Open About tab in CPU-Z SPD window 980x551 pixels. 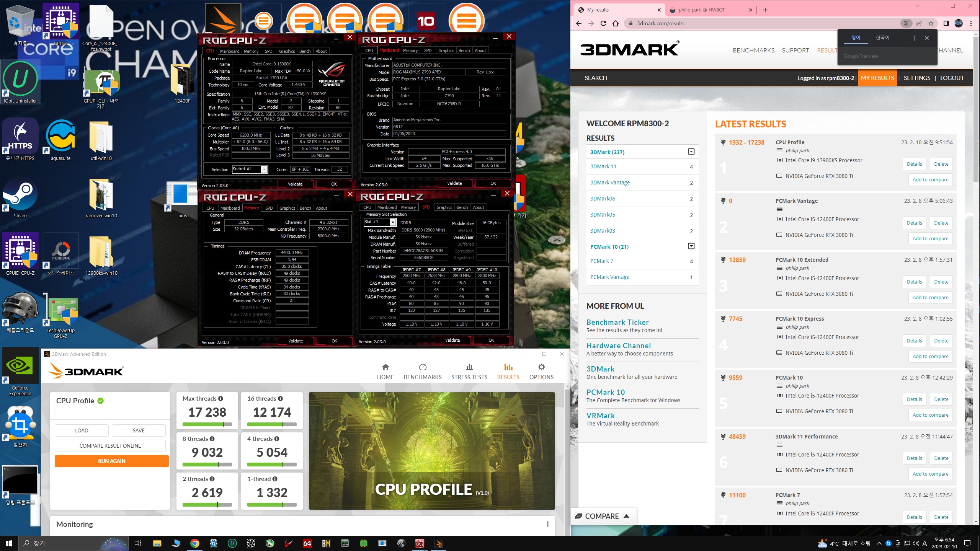click(x=479, y=207)
